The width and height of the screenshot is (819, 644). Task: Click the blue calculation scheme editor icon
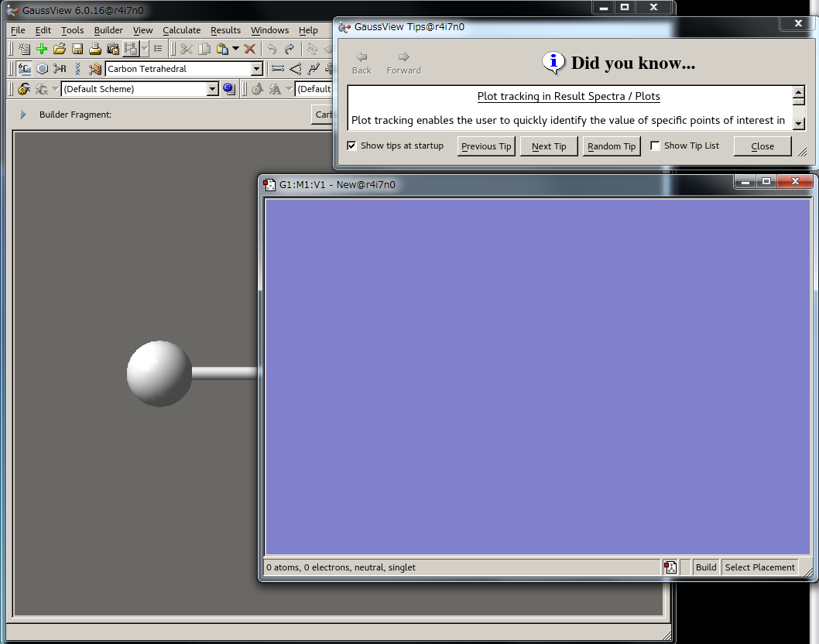click(229, 89)
